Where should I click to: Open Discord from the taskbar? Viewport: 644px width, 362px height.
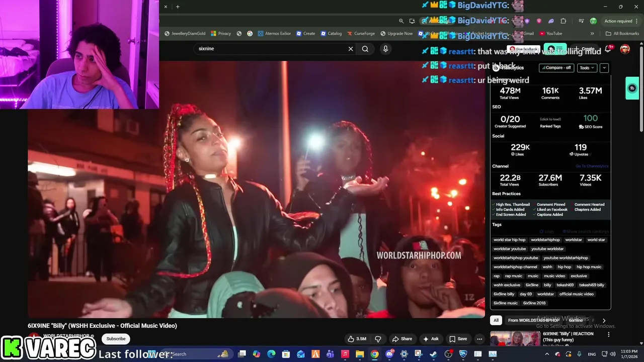pos(389,354)
